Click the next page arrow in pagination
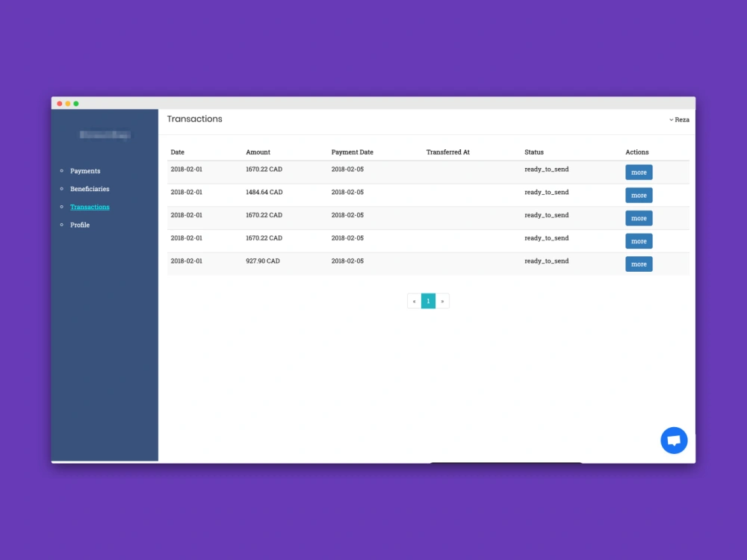The image size is (747, 560). (443, 301)
